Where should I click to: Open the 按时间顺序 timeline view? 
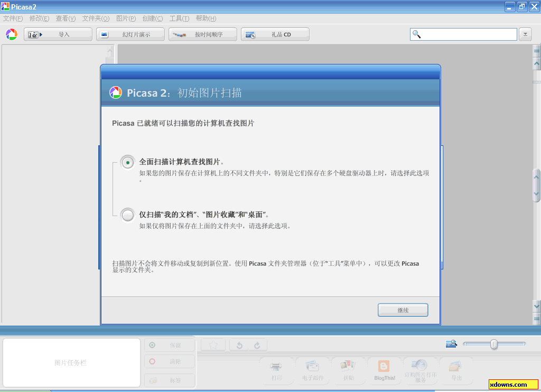coord(203,34)
